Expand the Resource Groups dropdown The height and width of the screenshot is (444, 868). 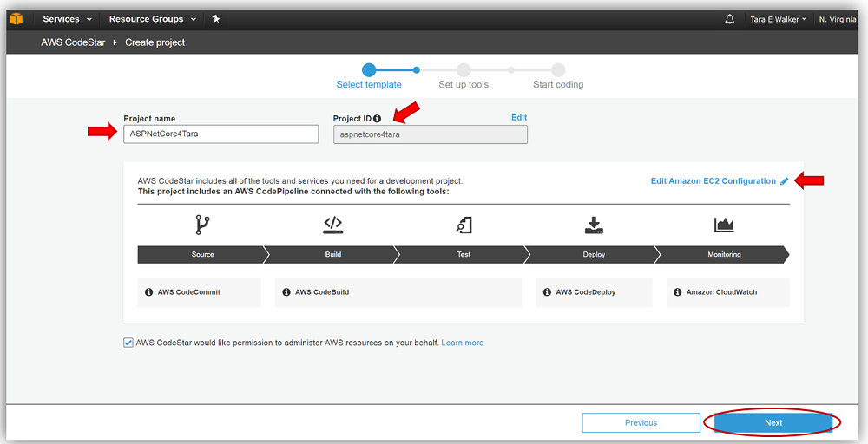pos(152,19)
